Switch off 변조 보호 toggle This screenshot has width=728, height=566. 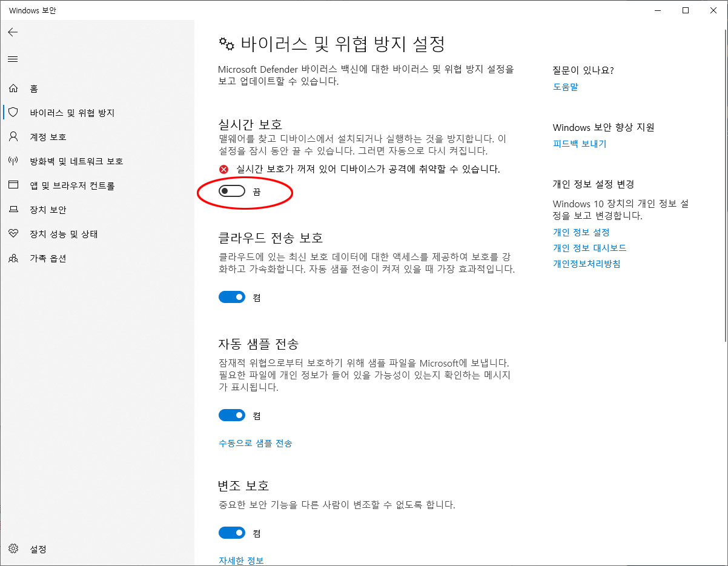232,533
